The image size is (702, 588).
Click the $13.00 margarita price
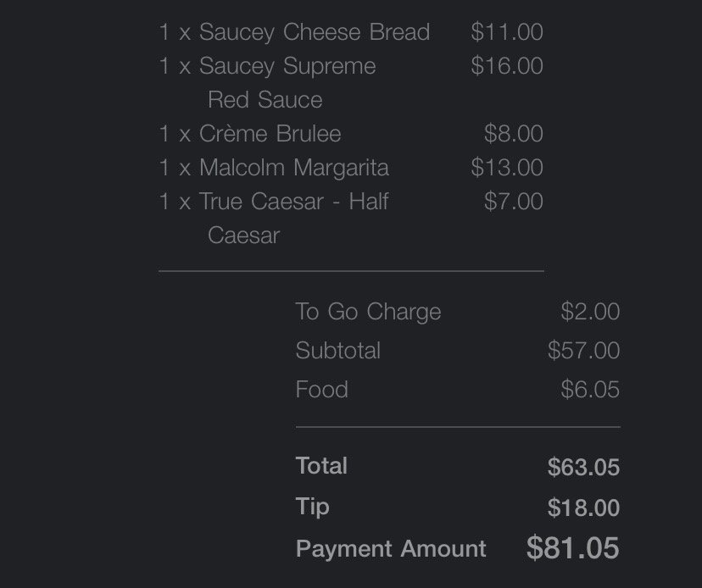507,168
